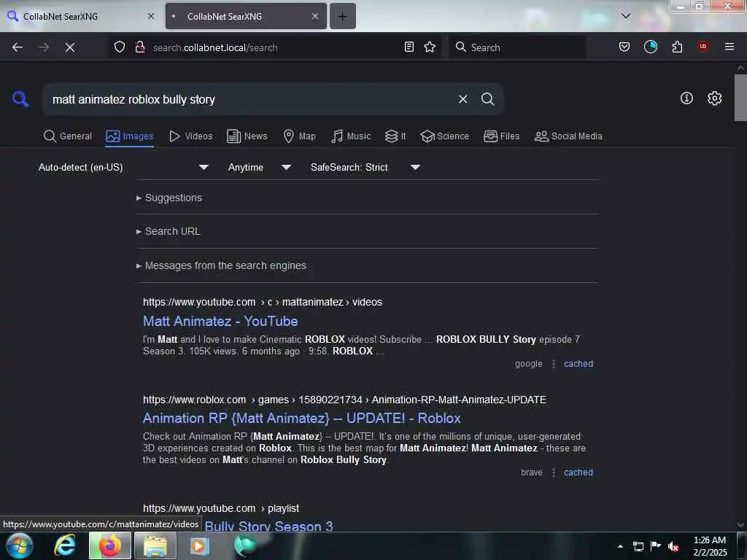Image resolution: width=747 pixels, height=560 pixels.
Task: Bookmark this page with the star icon
Action: (x=430, y=47)
